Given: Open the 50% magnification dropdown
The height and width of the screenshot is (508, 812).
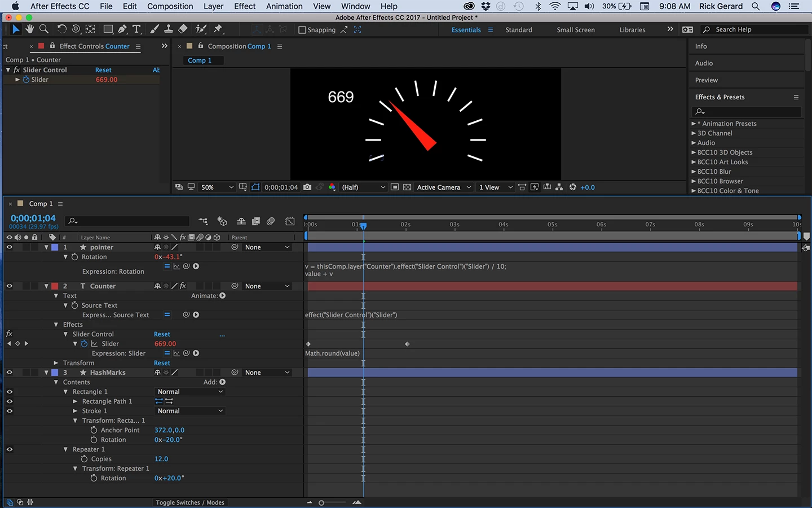Looking at the screenshot, I should coord(217,187).
